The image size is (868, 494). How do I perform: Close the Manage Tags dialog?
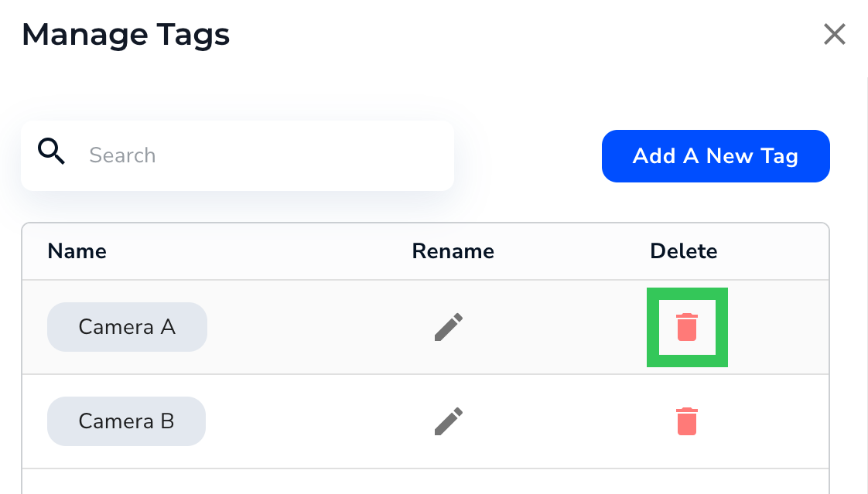[x=834, y=35]
